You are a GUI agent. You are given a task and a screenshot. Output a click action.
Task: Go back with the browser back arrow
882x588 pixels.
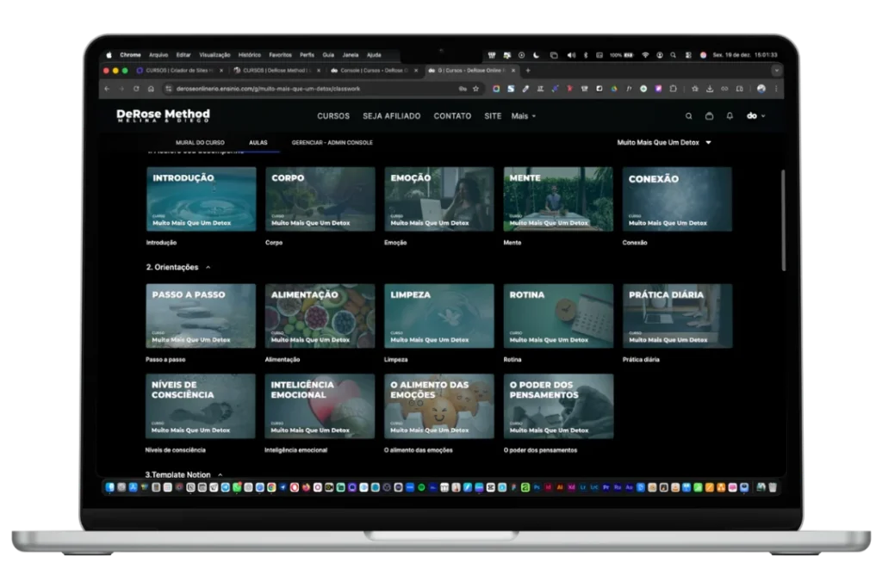(x=107, y=89)
